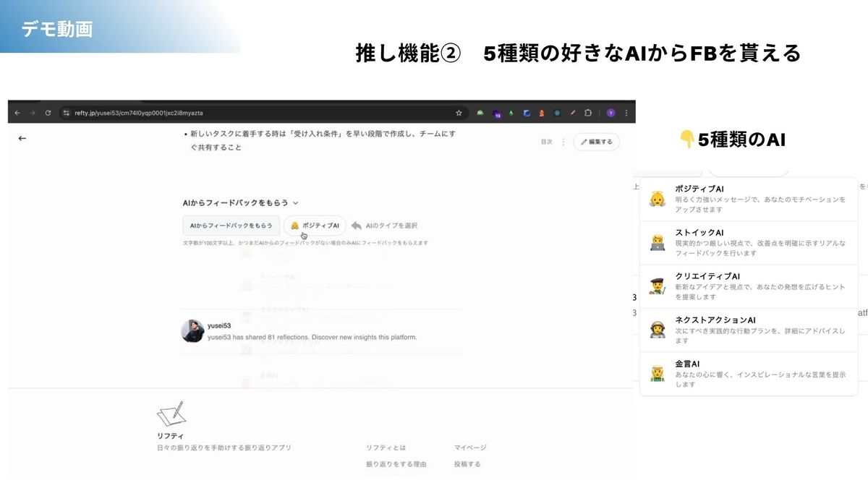Click the 編集する edit button

click(x=596, y=142)
